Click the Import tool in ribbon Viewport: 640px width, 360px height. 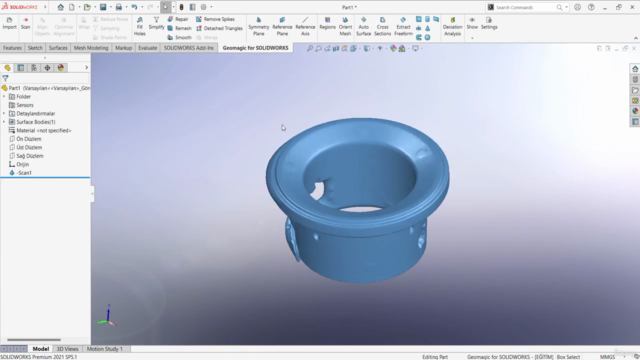9,23
